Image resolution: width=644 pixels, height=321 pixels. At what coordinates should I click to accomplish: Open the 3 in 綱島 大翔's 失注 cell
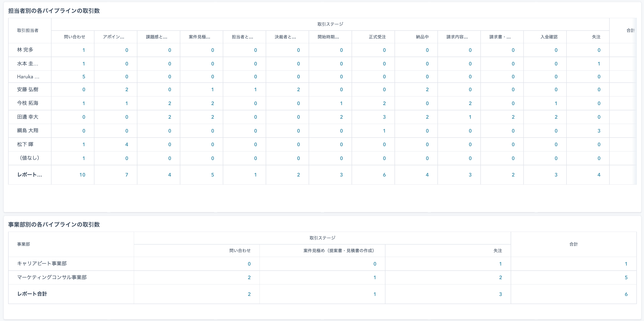[x=599, y=131]
